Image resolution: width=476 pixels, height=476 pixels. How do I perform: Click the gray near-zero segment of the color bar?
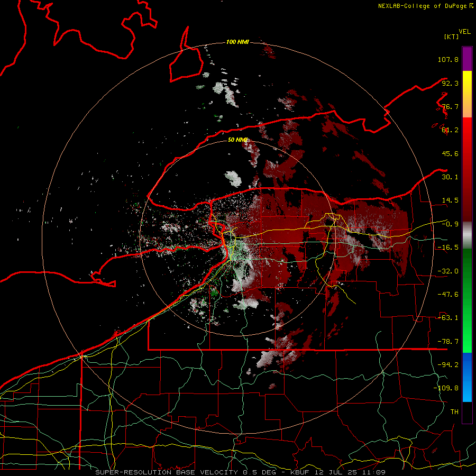coord(467,235)
